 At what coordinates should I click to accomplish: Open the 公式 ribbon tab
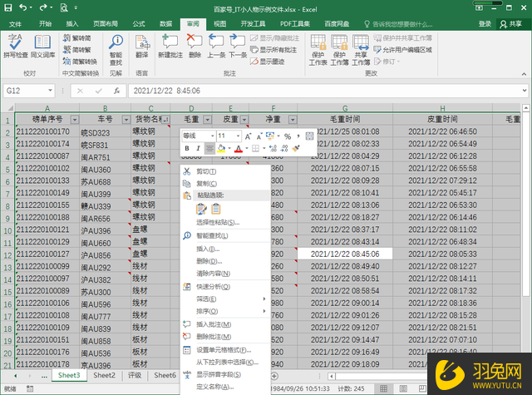139,24
